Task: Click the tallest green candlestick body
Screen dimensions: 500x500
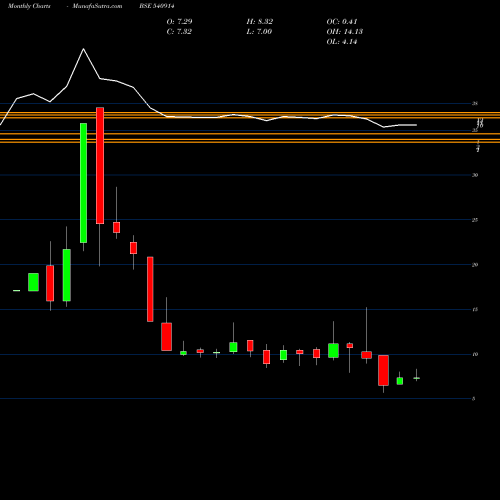Action: click(x=83, y=183)
